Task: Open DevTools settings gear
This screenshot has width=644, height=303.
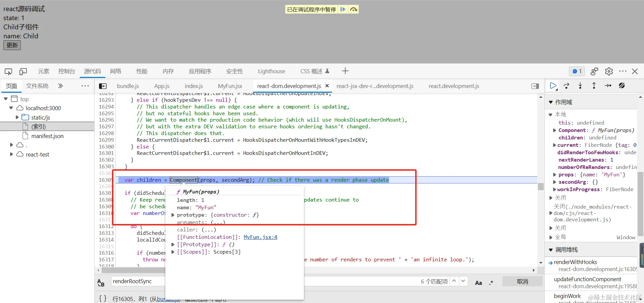Action: point(609,71)
